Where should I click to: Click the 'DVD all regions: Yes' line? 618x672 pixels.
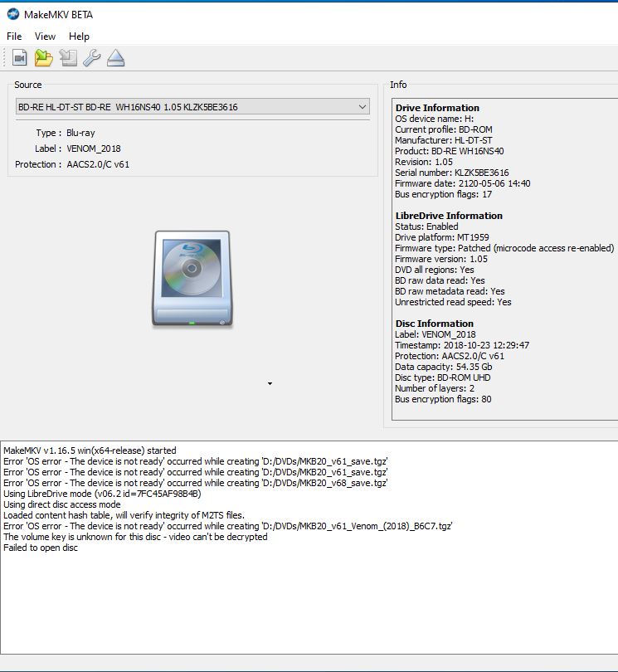click(x=434, y=270)
